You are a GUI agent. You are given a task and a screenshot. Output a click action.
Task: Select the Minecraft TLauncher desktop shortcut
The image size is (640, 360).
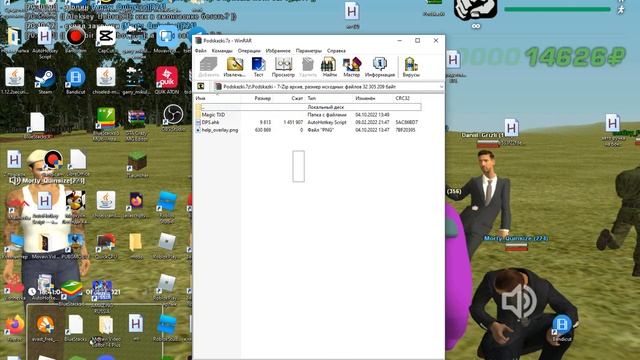[137, 164]
